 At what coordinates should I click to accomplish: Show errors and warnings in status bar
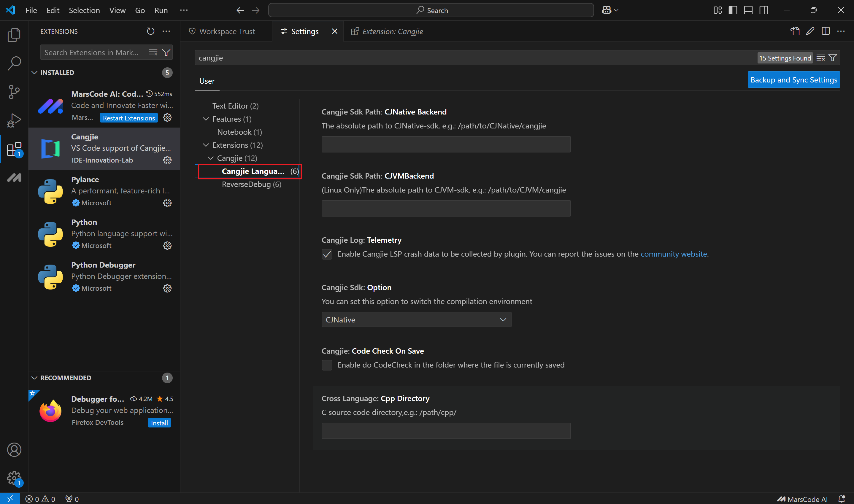pos(40,499)
